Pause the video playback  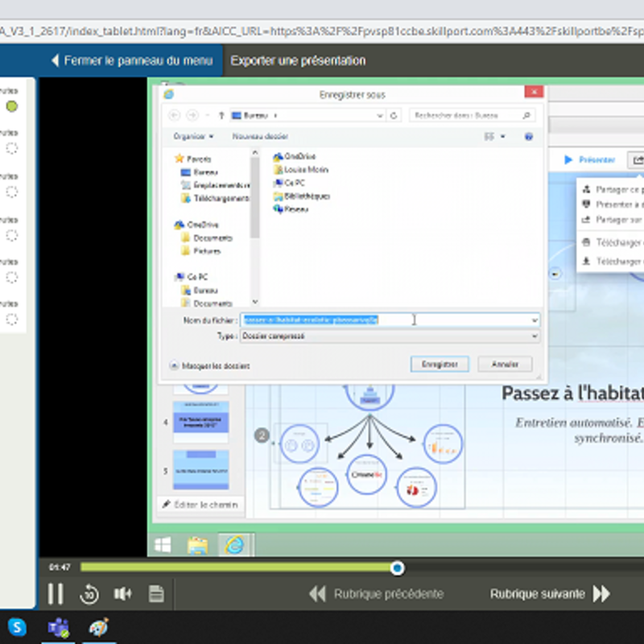click(55, 594)
